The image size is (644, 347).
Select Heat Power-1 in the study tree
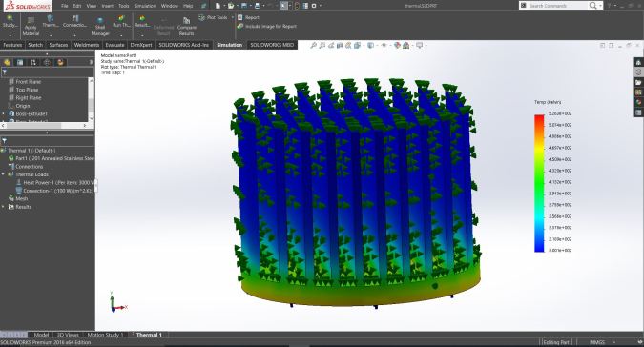point(55,182)
